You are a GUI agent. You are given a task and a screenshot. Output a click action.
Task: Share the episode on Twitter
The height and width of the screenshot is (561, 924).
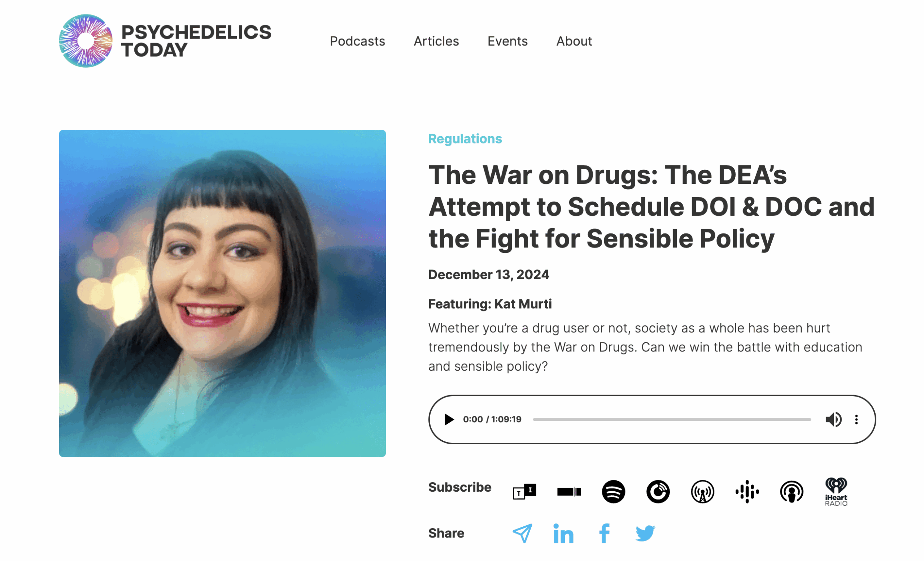tap(645, 533)
